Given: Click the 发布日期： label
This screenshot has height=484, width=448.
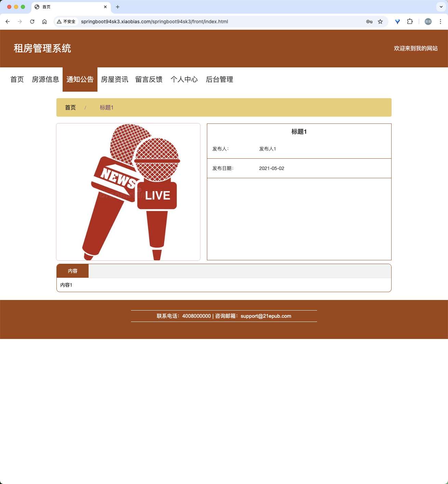Looking at the screenshot, I should click(223, 168).
